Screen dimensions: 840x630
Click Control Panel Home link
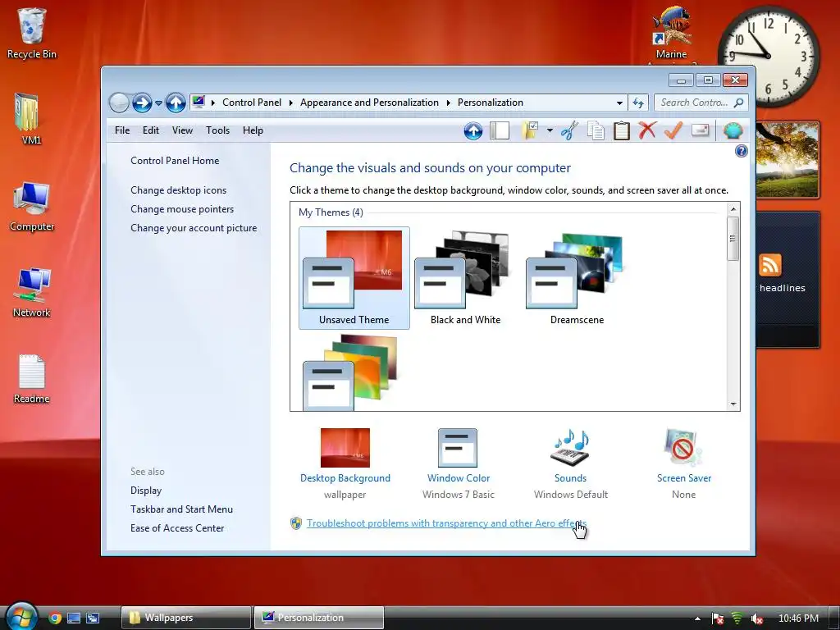coord(175,161)
